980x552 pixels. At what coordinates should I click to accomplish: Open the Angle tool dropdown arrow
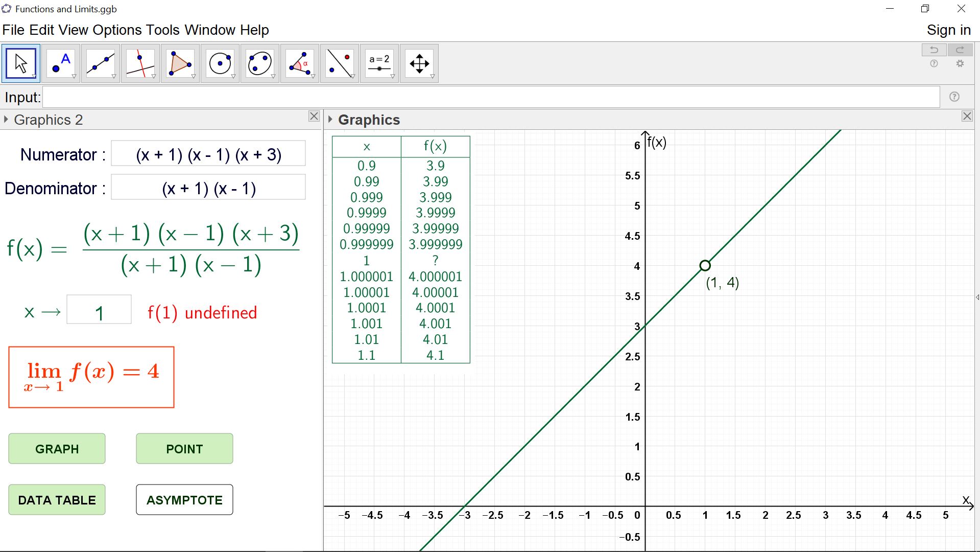pyautogui.click(x=313, y=77)
